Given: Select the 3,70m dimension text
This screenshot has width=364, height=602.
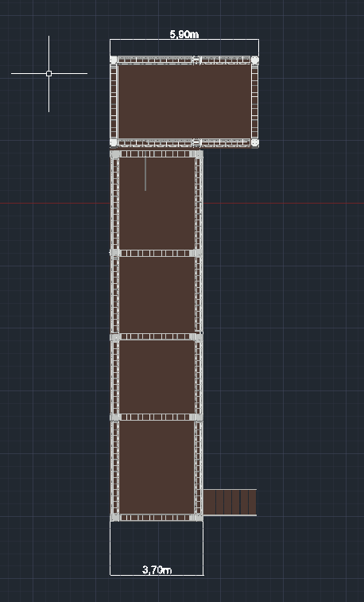Looking at the screenshot, I should [x=157, y=569].
